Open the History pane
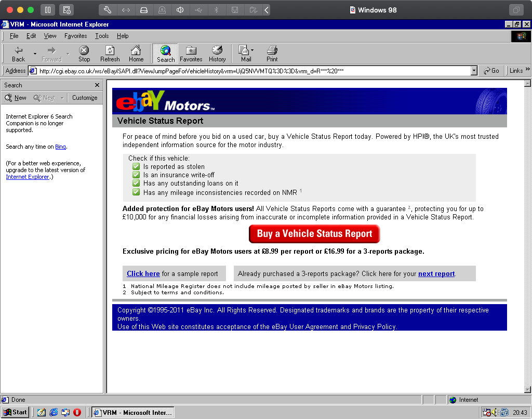The width and height of the screenshot is (532, 419). click(217, 54)
